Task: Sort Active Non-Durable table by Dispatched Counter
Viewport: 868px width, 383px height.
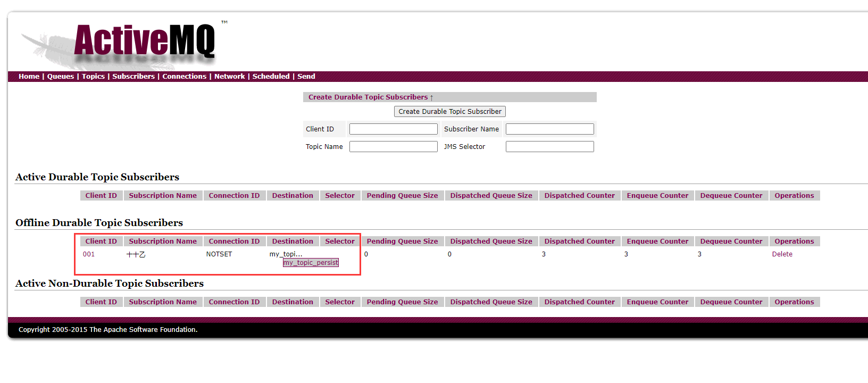Action: 580,302
